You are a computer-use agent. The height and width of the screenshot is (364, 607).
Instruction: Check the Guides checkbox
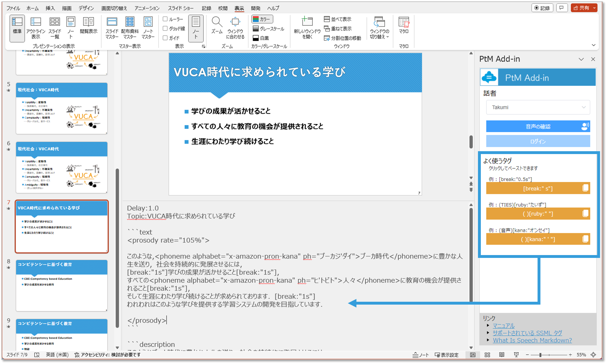(165, 38)
